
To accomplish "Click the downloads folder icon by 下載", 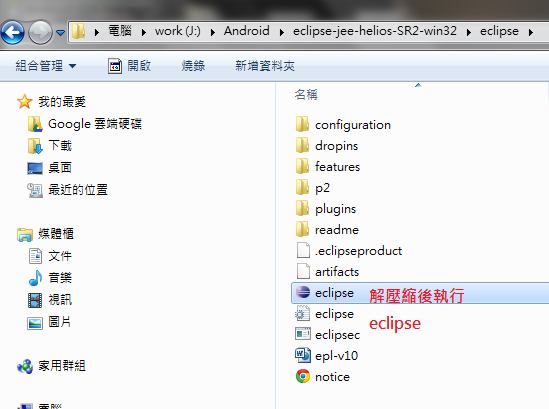I will [35, 146].
